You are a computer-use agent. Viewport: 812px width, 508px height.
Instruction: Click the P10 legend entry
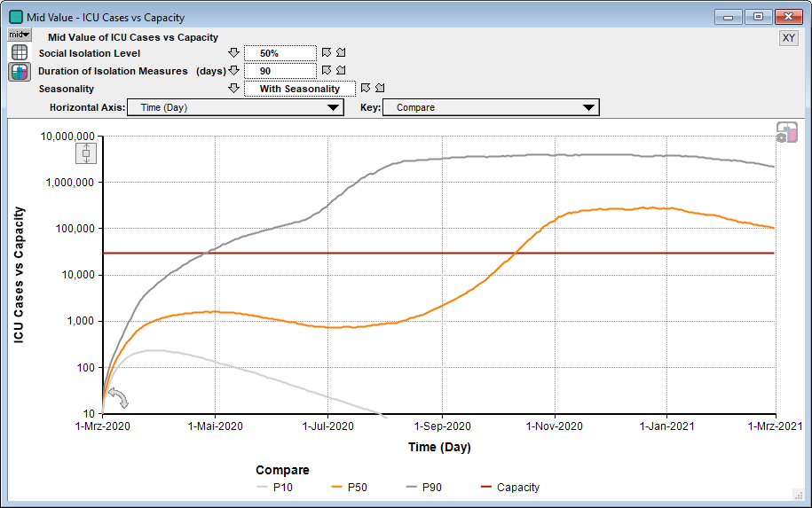click(x=275, y=488)
